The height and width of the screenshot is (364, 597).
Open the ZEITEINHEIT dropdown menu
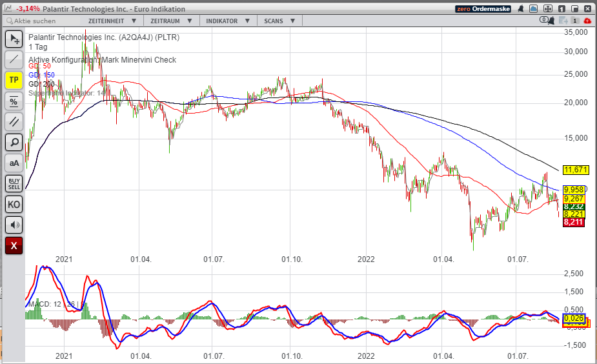tap(112, 21)
